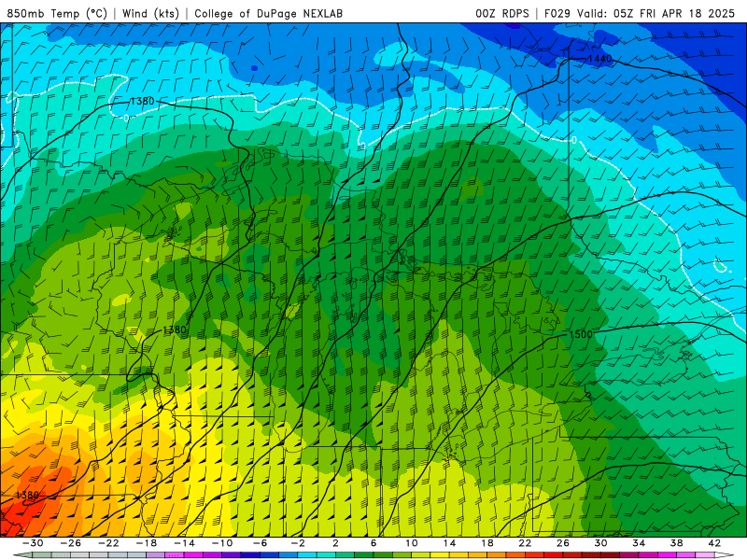747x560 pixels.
Task: Click the -14 value on the temperature scale
Action: (184, 543)
